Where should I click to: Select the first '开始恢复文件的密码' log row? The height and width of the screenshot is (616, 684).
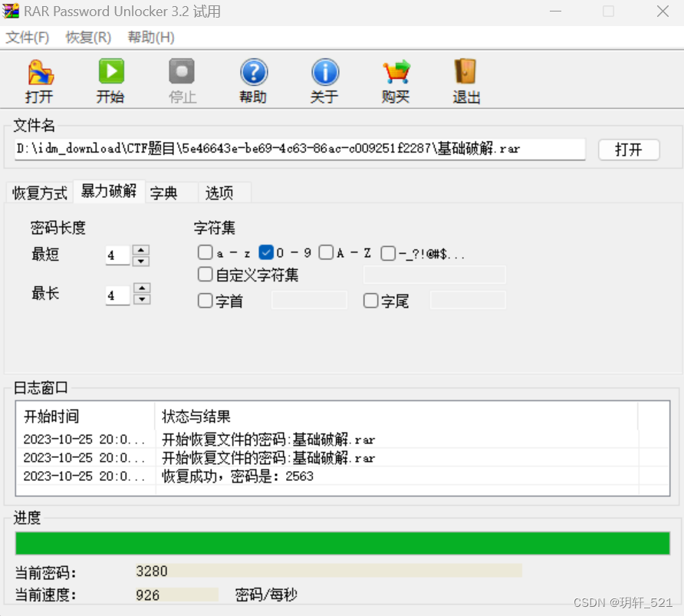tap(343, 440)
